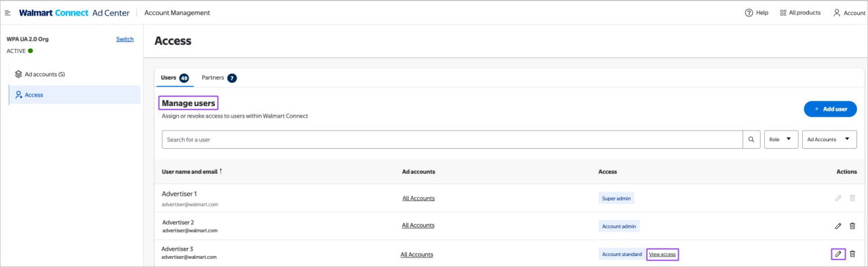Click the Manage users heading
Image resolution: width=868 pixels, height=267 pixels.
pos(189,103)
